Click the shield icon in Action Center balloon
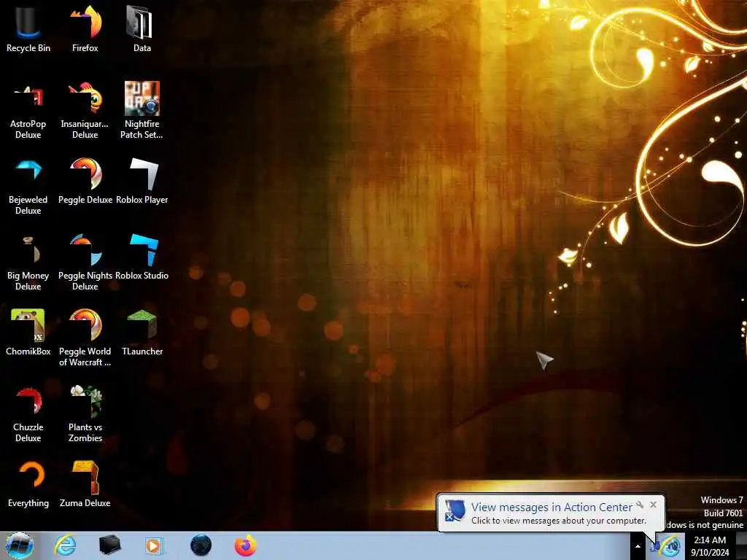 [x=454, y=511]
